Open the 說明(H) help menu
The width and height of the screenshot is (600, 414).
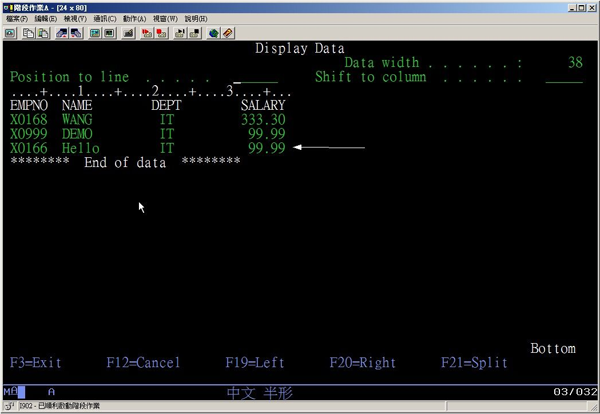[x=196, y=19]
